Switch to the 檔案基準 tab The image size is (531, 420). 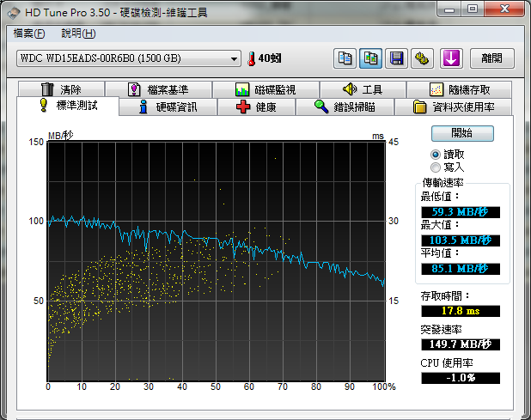click(158, 89)
